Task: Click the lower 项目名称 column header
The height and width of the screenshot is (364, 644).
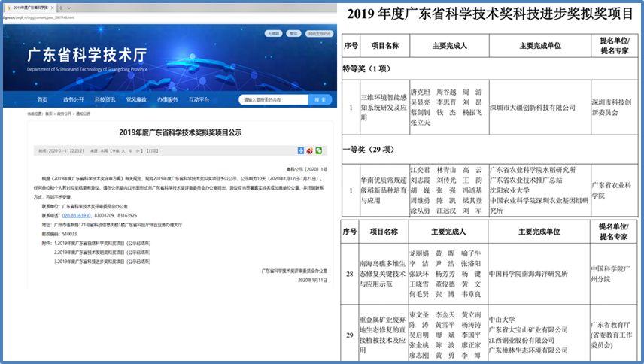Action: [384, 232]
